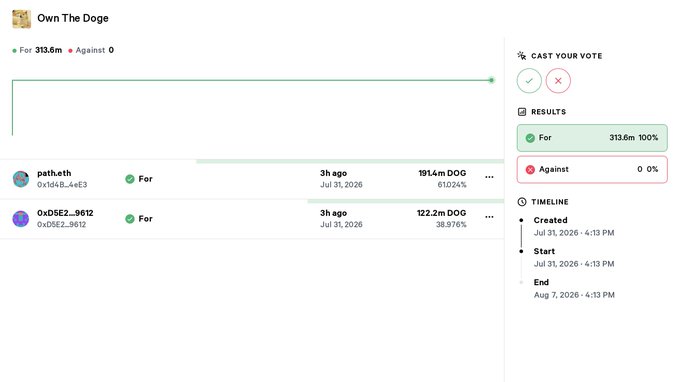The image size is (680, 382).
Task: Click the Aug 7, 2026 end date
Action: point(574,295)
